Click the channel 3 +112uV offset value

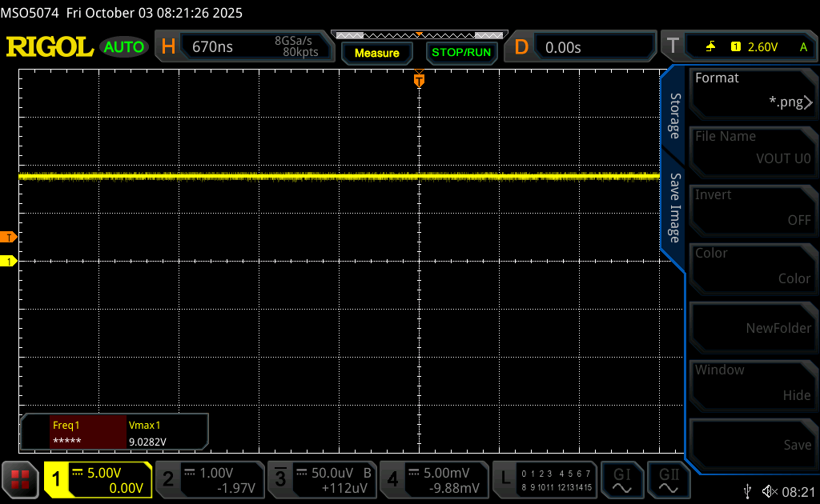click(x=344, y=488)
